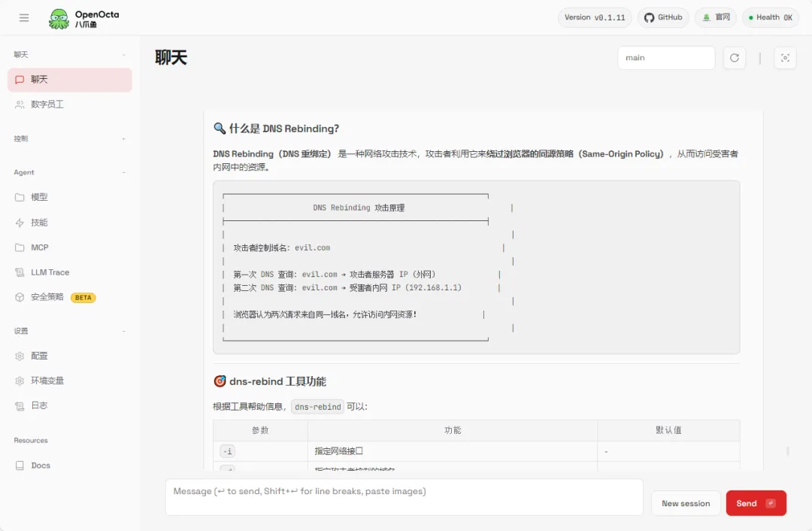Check the Health OK status badge
Image resolution: width=812 pixels, height=531 pixels.
[770, 17]
